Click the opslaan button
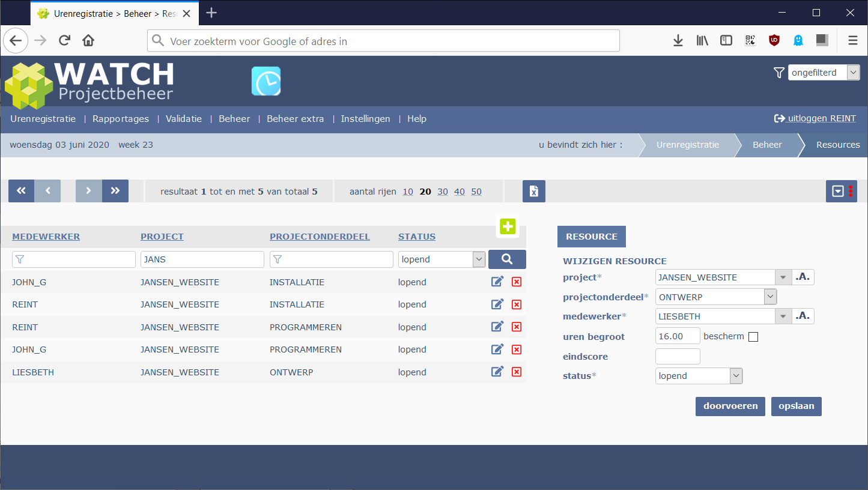 [797, 406]
